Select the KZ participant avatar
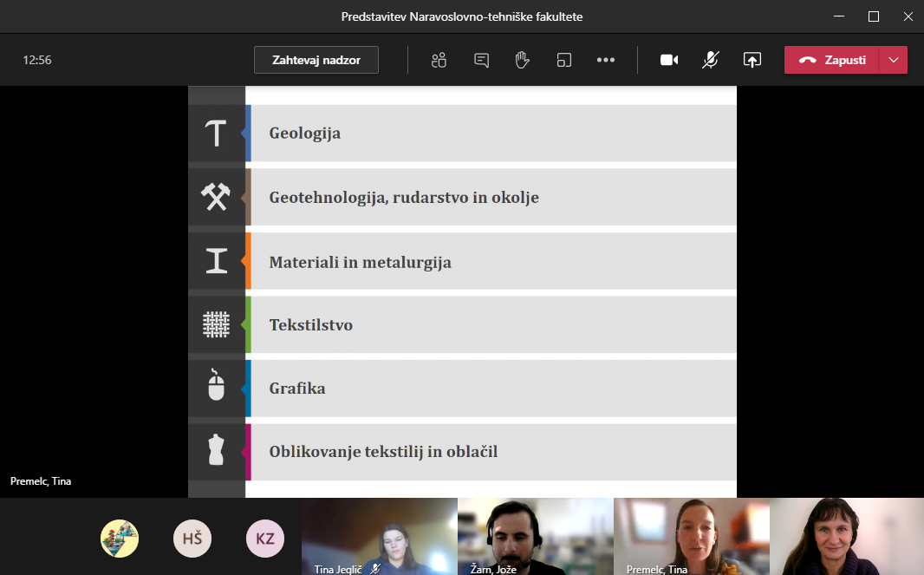Viewport: 924px width, 575px height. point(265,539)
